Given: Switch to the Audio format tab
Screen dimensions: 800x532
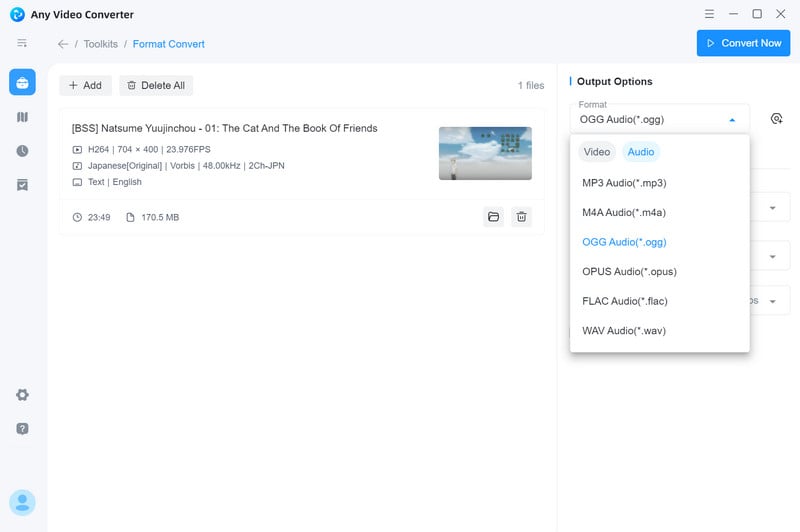Looking at the screenshot, I should click(x=641, y=152).
